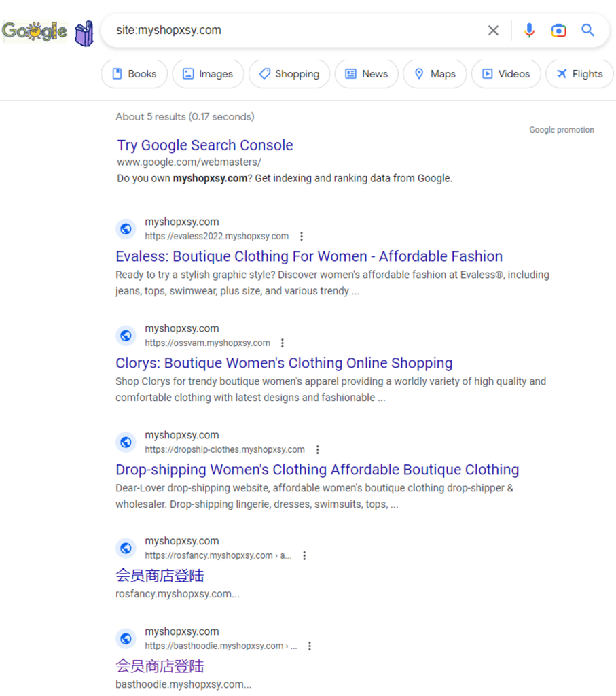
Task: Switch to the Maps filter tab
Action: [x=435, y=73]
